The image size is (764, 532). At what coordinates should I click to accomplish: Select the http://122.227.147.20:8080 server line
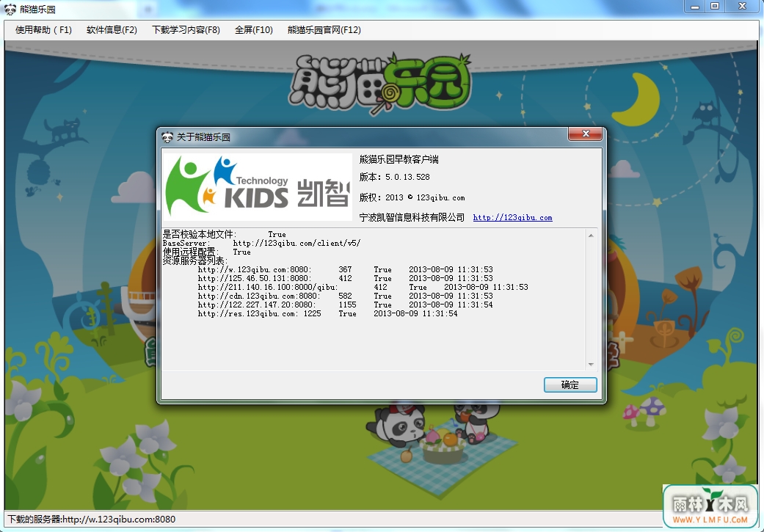coord(346,305)
